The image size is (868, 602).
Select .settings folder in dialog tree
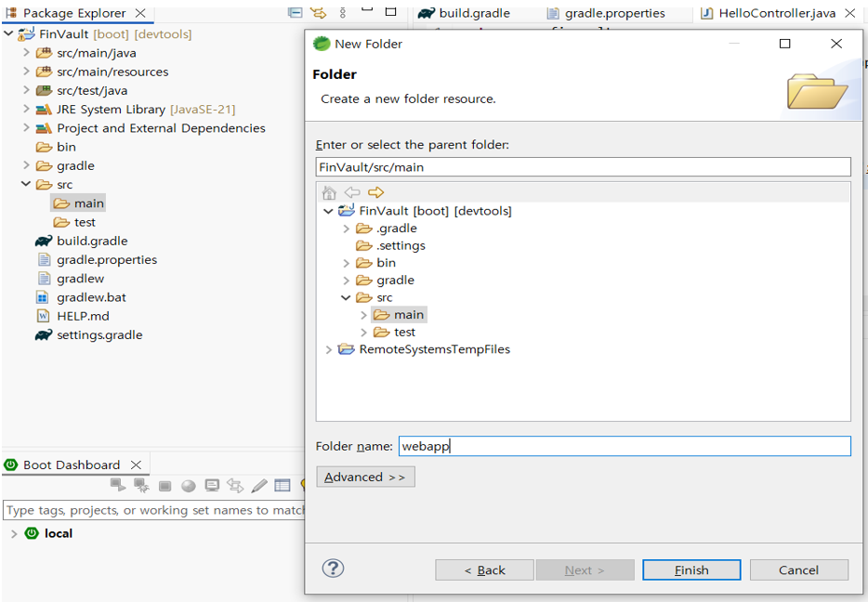391,245
